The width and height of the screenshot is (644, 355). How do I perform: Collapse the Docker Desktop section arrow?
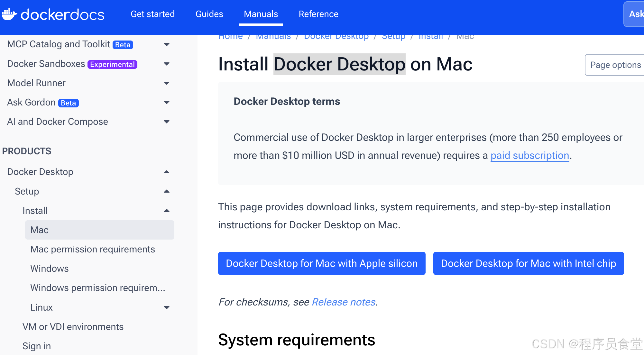tap(166, 172)
